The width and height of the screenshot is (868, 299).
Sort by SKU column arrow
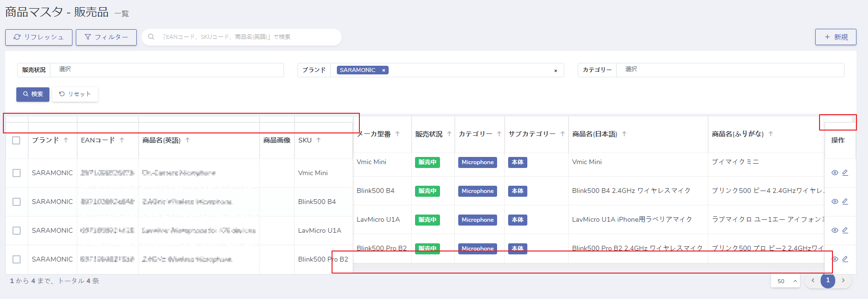[319, 140]
